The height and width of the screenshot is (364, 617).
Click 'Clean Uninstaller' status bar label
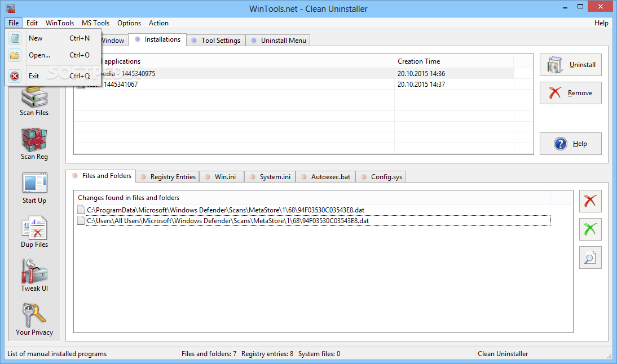point(503,354)
